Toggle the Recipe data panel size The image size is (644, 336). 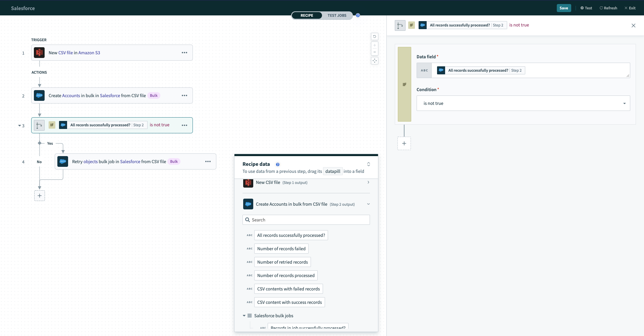[x=369, y=164]
